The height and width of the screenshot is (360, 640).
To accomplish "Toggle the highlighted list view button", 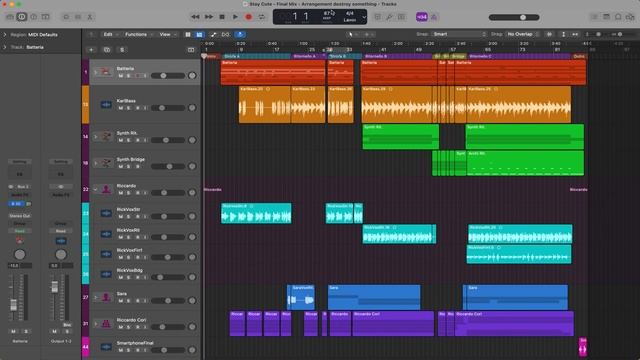I will (x=199, y=35).
